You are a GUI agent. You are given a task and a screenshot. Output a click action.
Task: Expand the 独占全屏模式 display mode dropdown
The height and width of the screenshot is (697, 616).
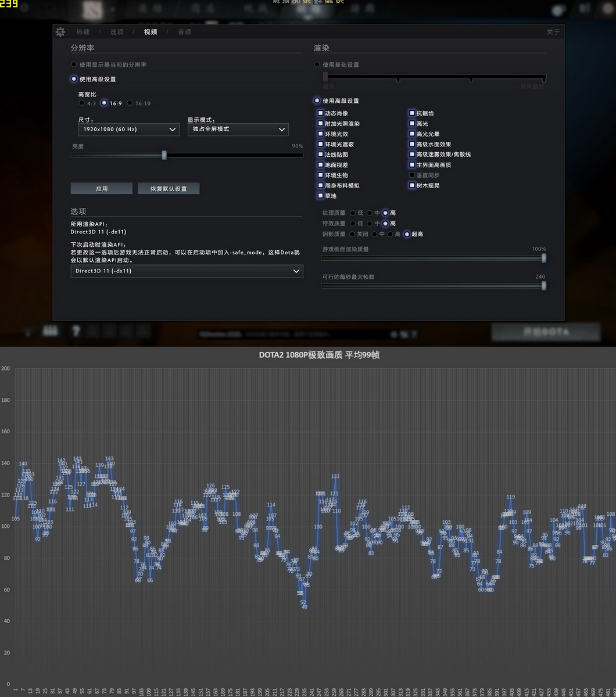[x=232, y=130]
